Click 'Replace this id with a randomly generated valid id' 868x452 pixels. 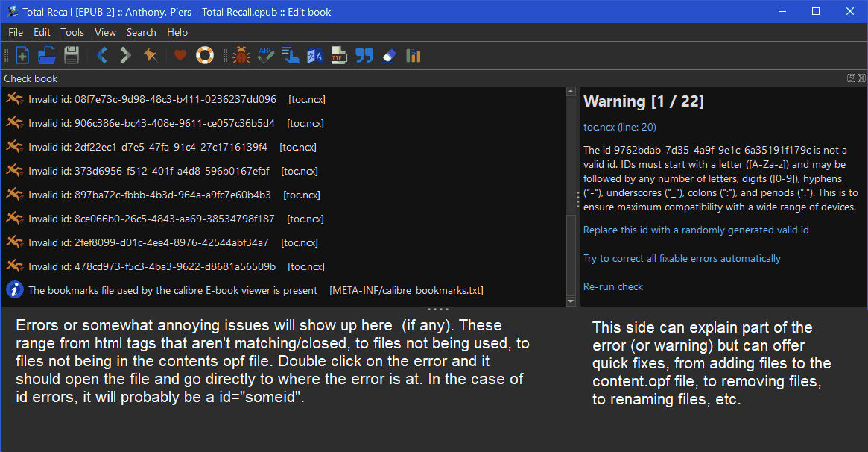[x=696, y=230]
